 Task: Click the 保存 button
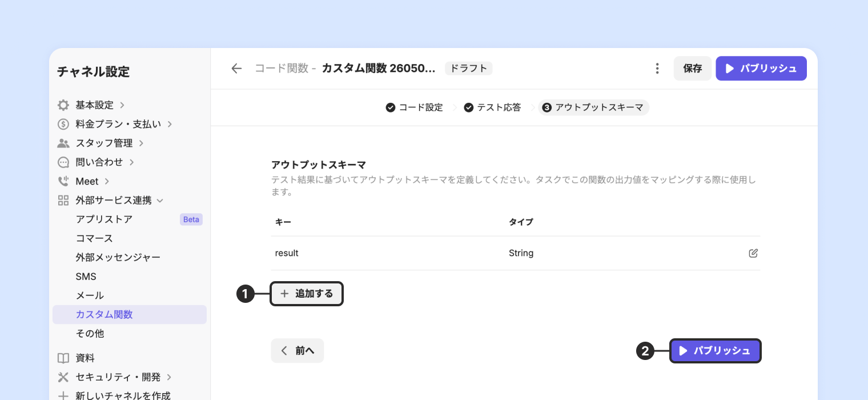pos(693,69)
